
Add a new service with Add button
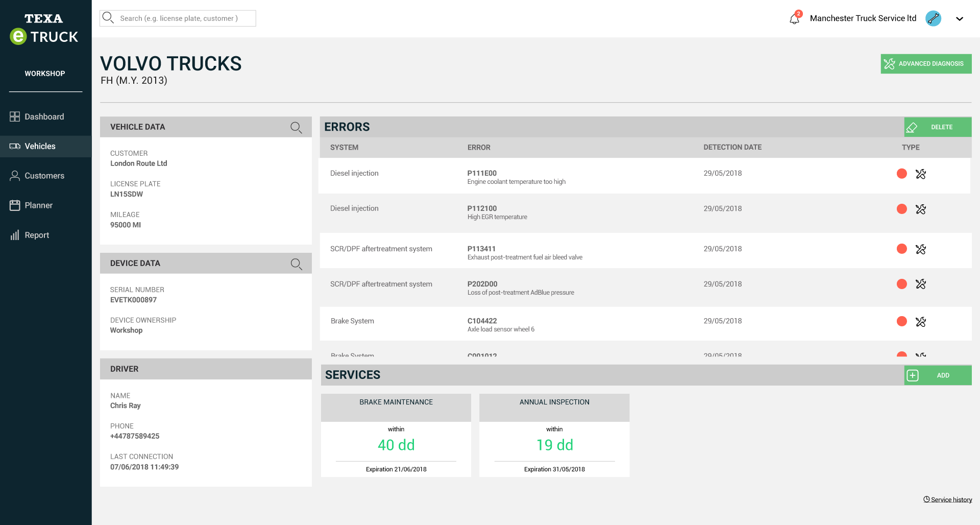(938, 375)
